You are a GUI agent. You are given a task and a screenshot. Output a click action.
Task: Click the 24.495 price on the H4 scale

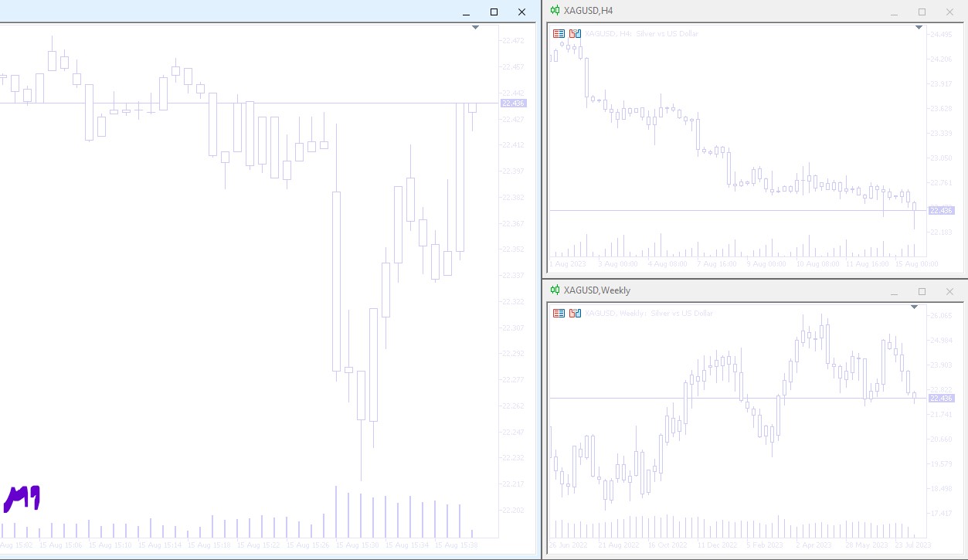941,34
